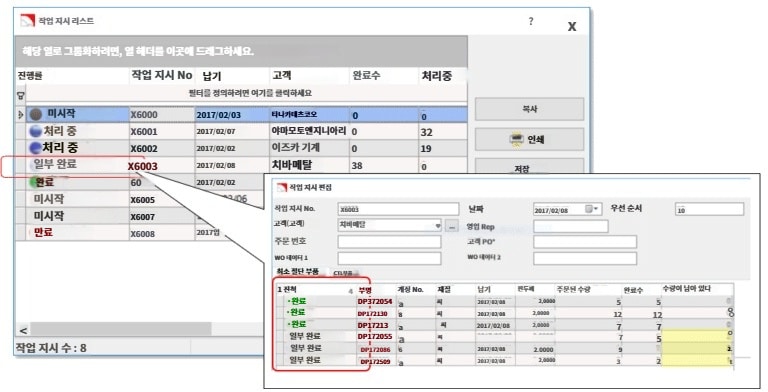Click the 고객 PO input field
Image resolution: width=768 pixels, height=392 pixels.
click(585, 242)
